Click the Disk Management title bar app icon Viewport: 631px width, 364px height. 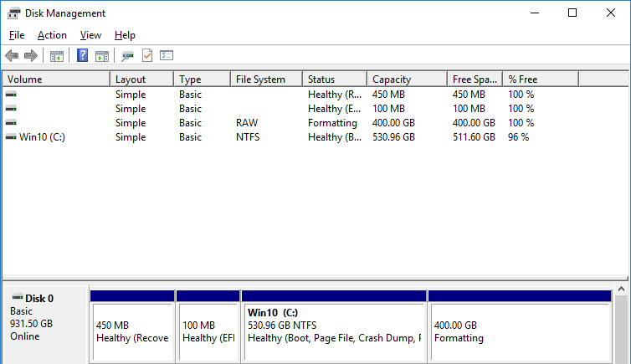pos(13,13)
